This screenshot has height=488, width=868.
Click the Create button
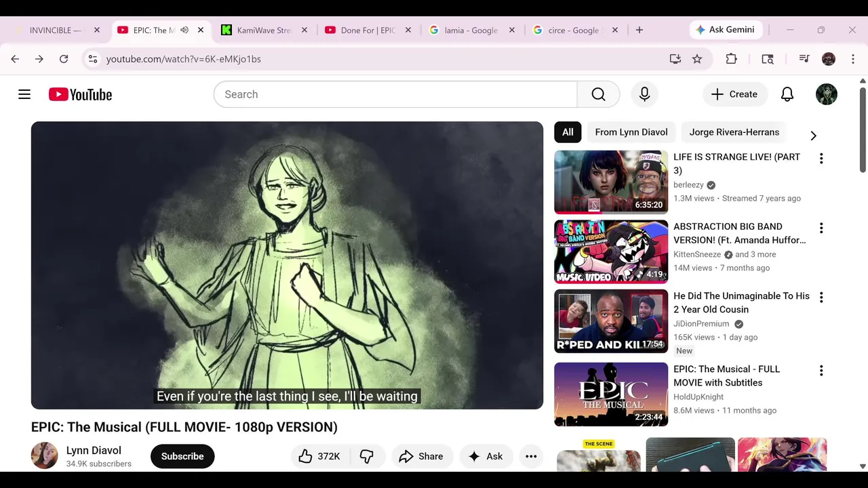click(x=734, y=94)
